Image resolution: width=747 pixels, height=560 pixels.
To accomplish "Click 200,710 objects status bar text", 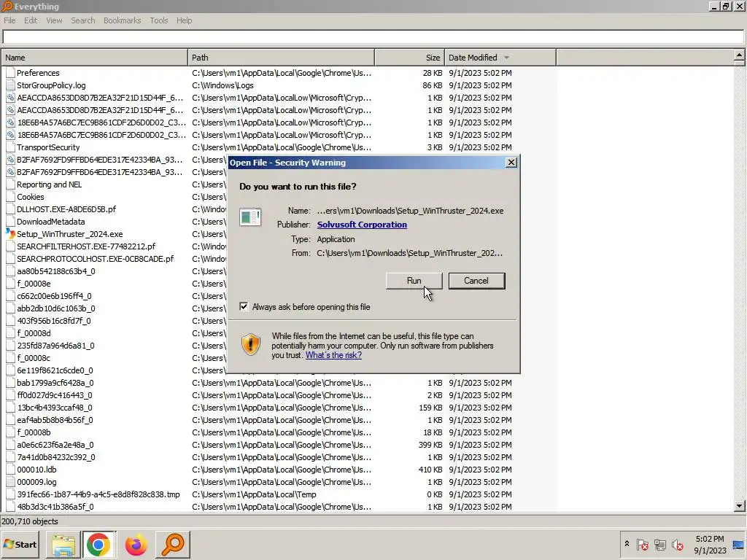I will pyautogui.click(x=29, y=521).
